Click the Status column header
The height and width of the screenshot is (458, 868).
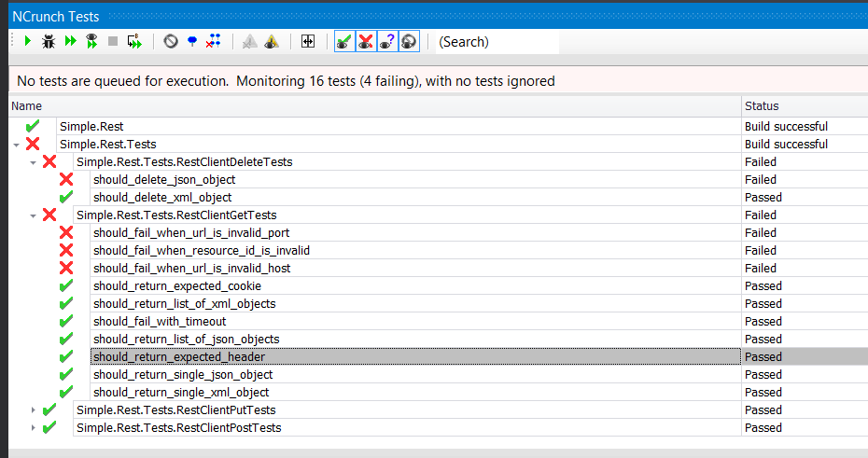point(803,106)
